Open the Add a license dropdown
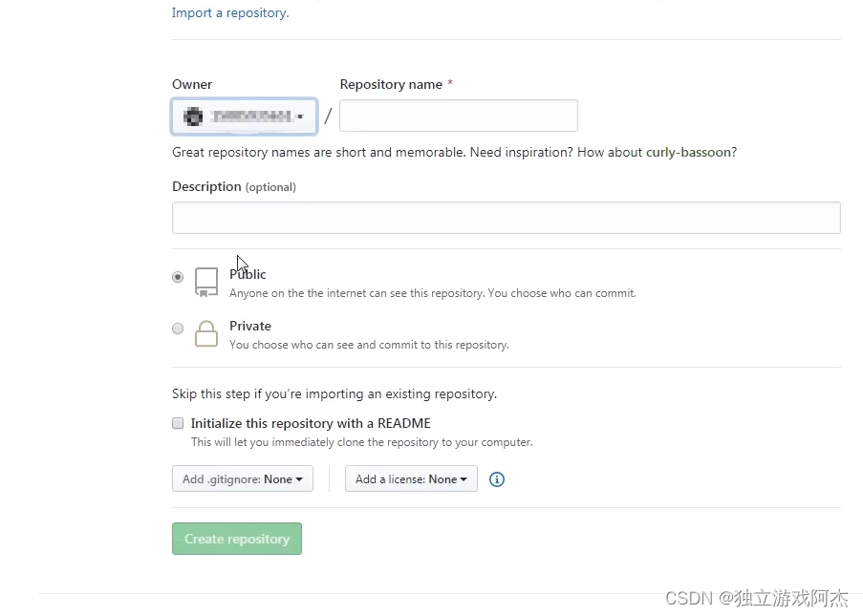This screenshot has width=863, height=616. point(411,478)
